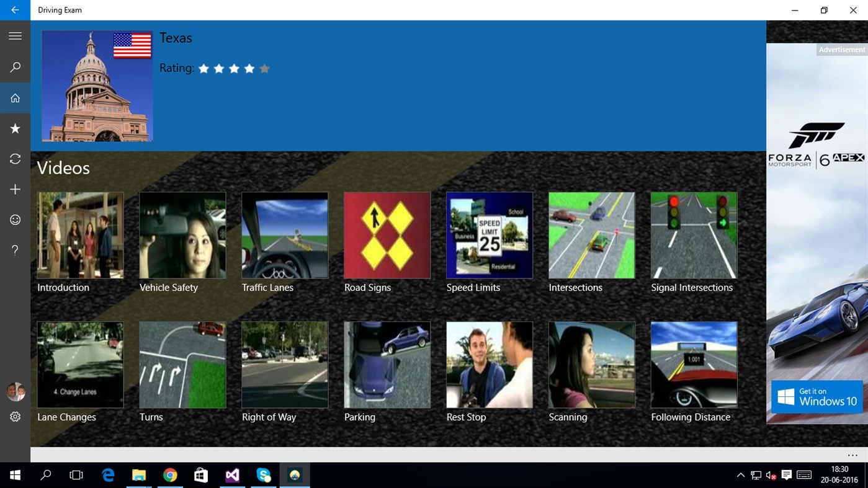
Task: Open app settings via the gear icon
Action: click(x=15, y=417)
